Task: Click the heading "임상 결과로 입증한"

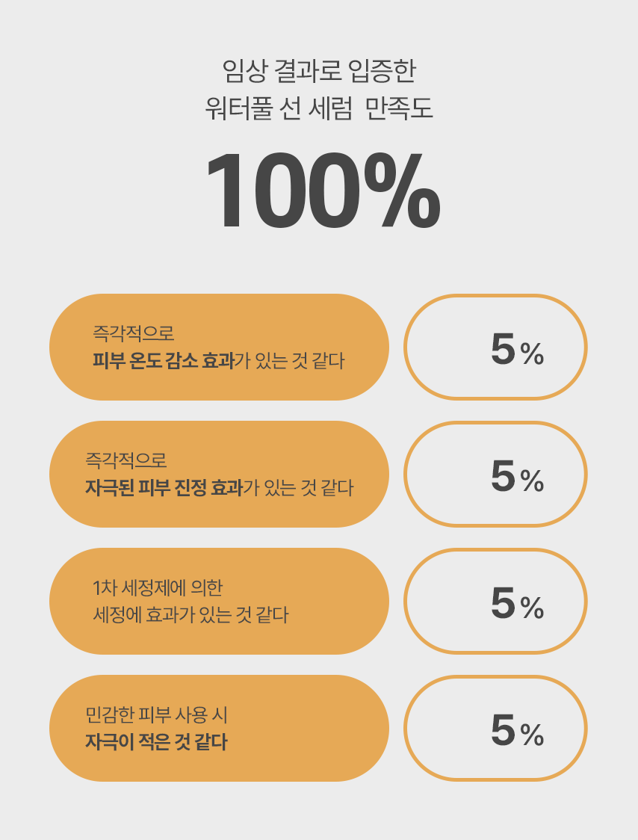Action: pos(319,72)
